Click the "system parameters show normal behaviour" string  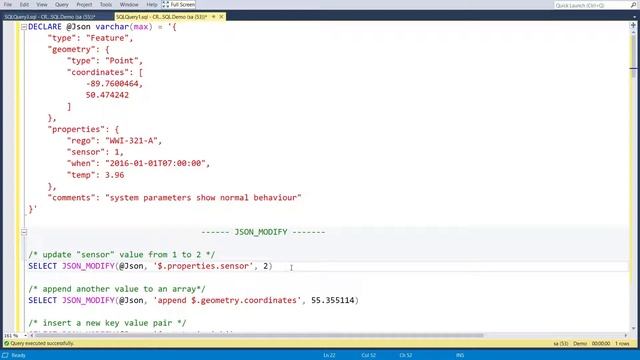click(x=203, y=198)
